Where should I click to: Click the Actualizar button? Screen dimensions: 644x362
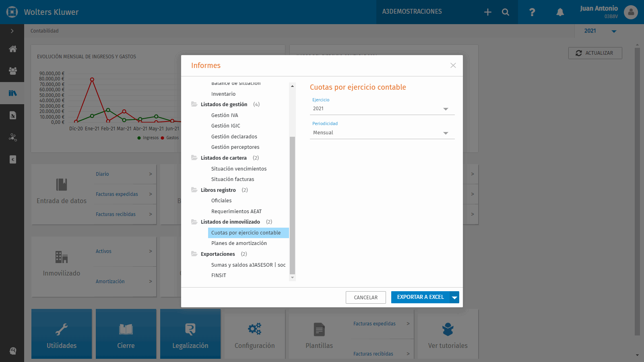[x=595, y=53]
